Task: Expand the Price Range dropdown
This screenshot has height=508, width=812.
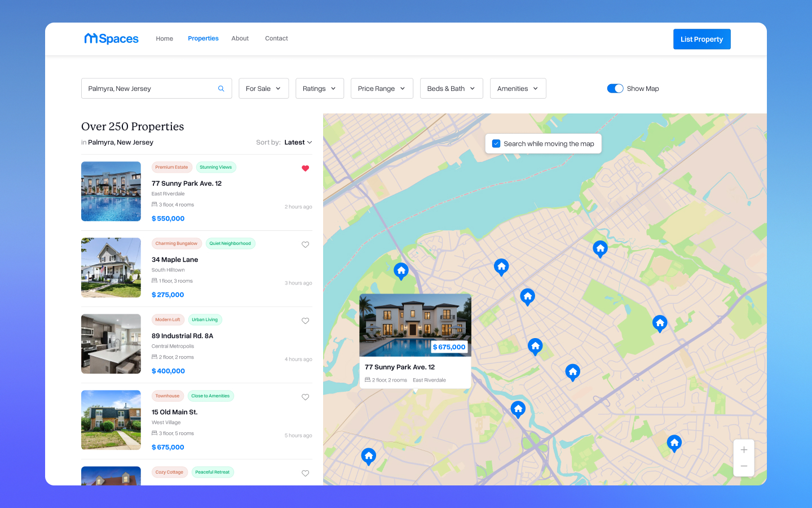Action: (382, 89)
